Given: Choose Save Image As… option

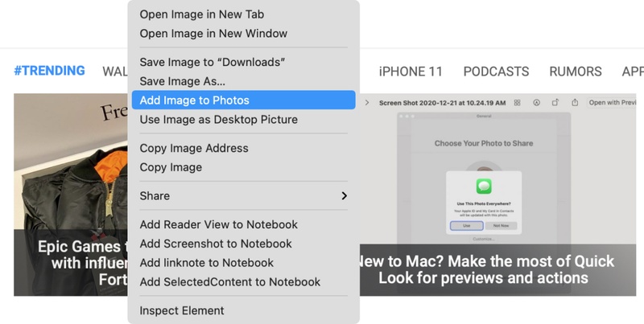Looking at the screenshot, I should coord(244,81).
